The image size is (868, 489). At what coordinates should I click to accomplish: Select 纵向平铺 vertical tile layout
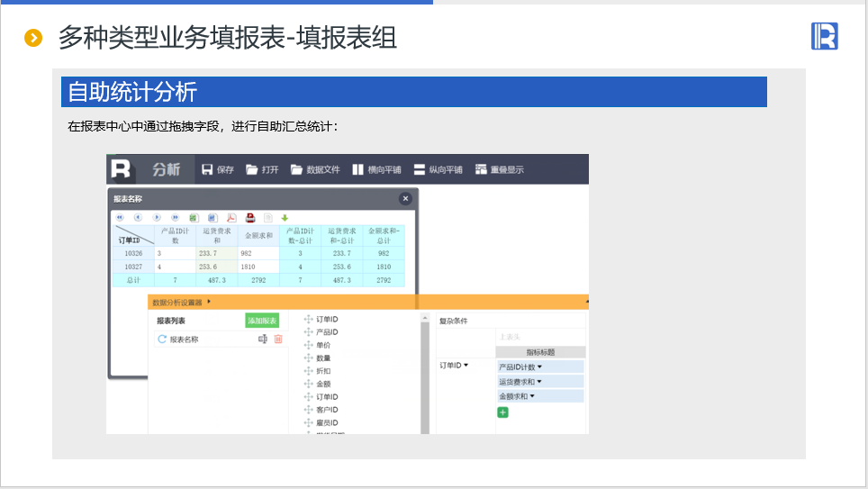(x=438, y=169)
